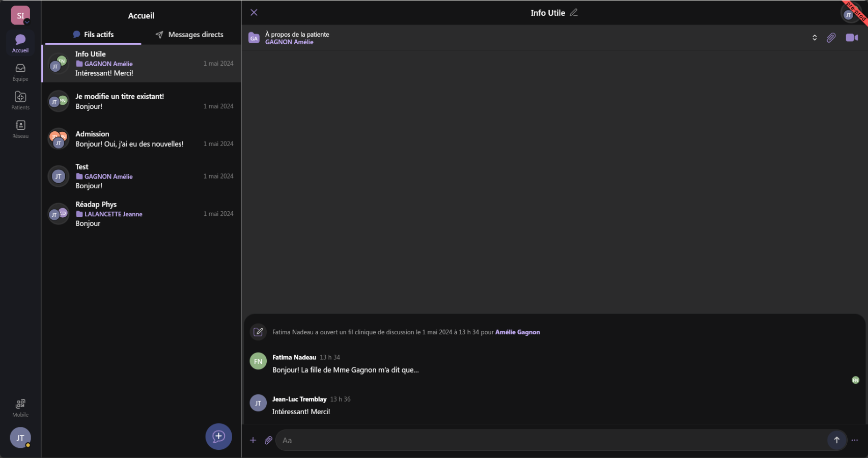
Task: Open plus menu in message composer
Action: click(253, 440)
